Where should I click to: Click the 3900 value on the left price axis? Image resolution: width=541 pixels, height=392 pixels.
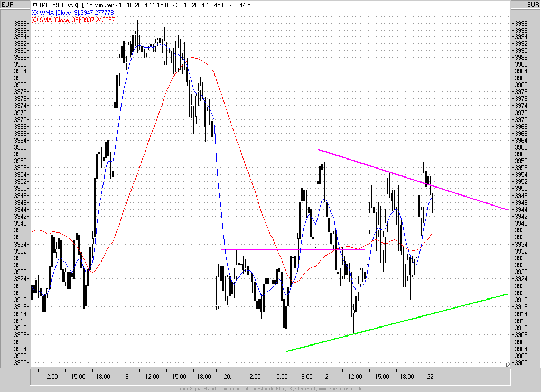click(21, 363)
